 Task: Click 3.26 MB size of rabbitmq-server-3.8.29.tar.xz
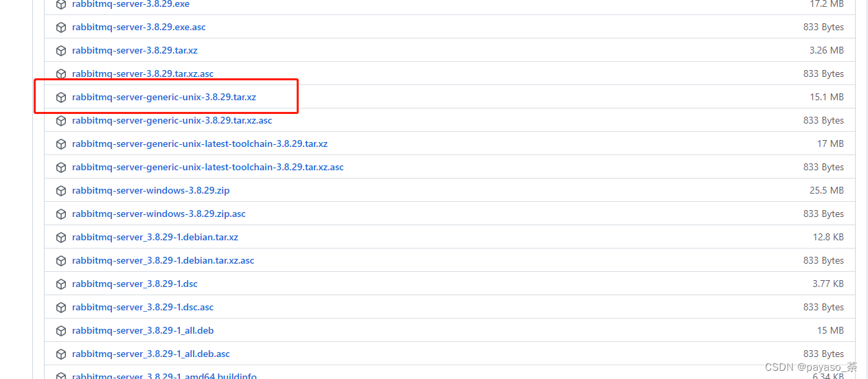[827, 51]
